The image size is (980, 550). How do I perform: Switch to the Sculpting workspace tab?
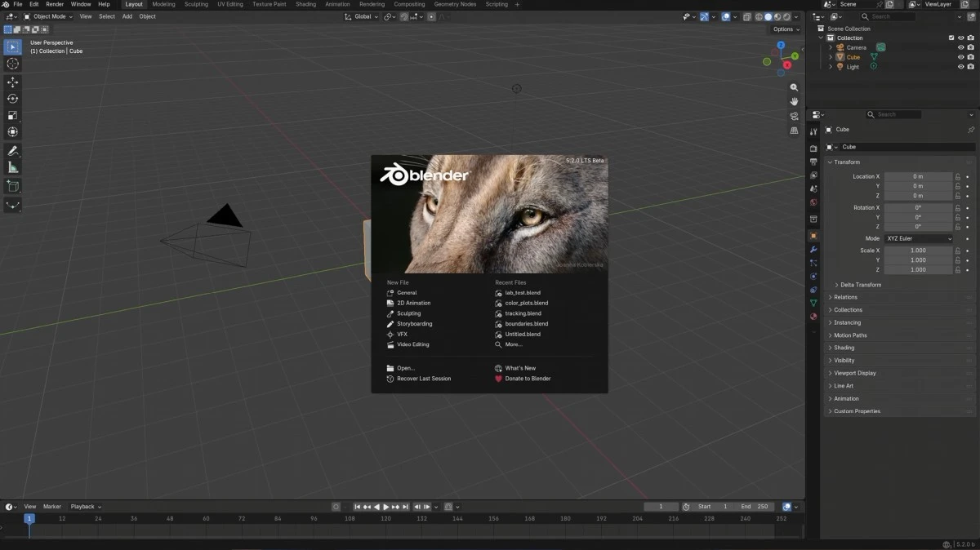point(196,4)
